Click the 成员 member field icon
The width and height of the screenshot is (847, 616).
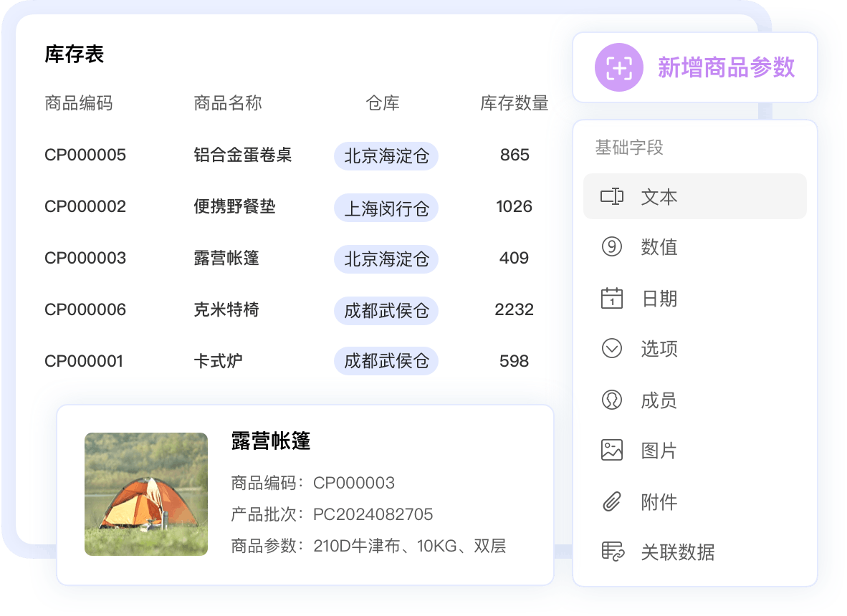tap(611, 400)
